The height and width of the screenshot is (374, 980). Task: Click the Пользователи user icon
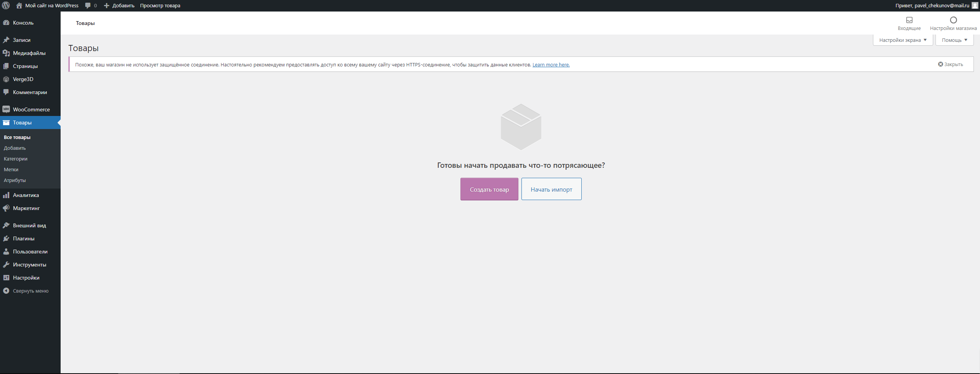[x=6, y=252]
